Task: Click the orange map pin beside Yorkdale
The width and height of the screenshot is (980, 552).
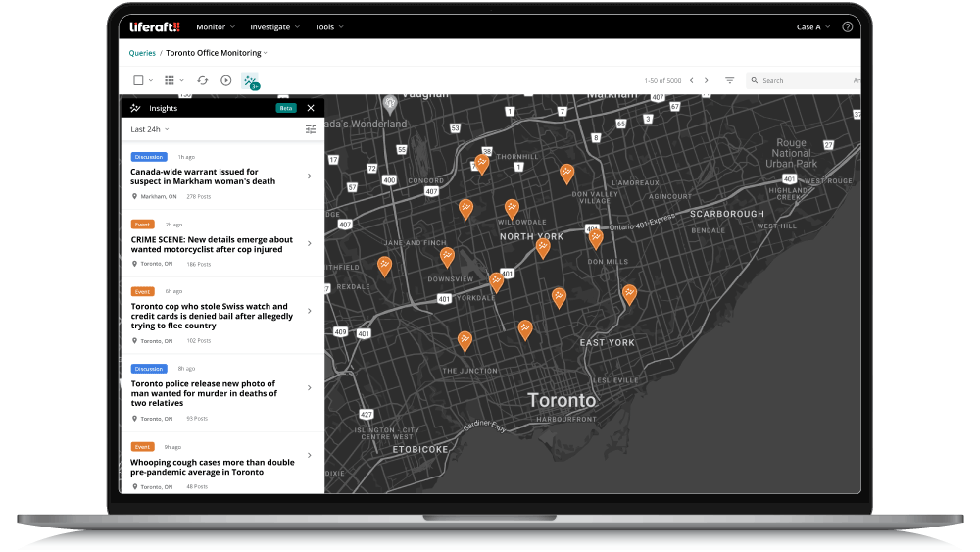Action: pyautogui.click(x=496, y=282)
